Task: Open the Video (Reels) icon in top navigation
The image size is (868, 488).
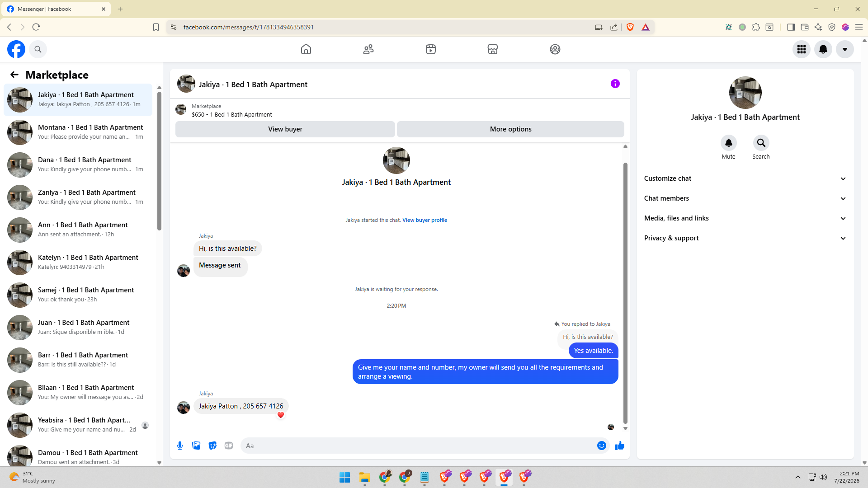Action: 431,49
